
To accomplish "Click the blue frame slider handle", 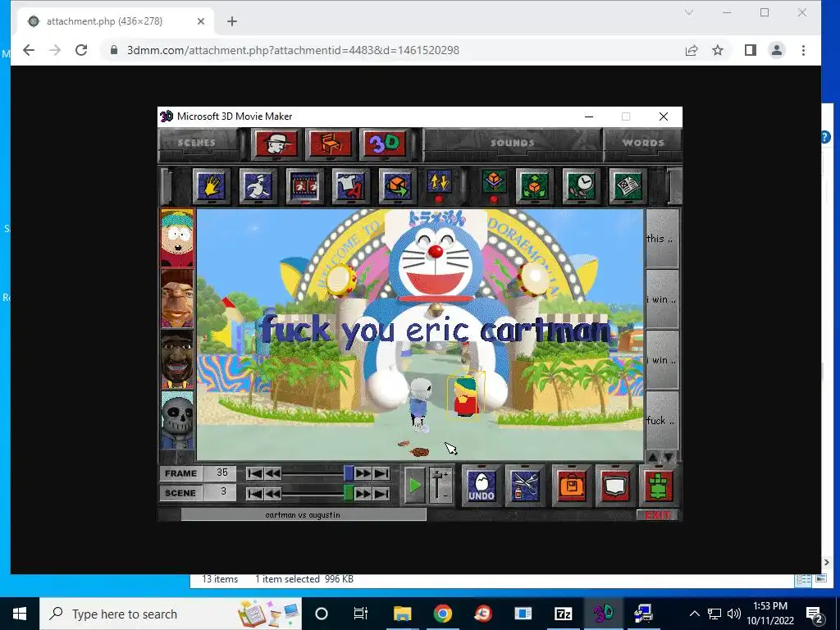I will [x=349, y=473].
